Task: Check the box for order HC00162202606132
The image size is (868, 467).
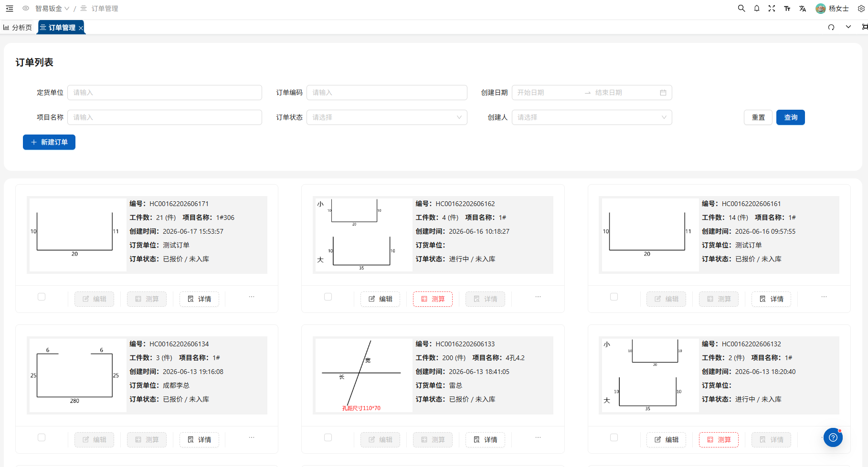Action: coord(614,437)
